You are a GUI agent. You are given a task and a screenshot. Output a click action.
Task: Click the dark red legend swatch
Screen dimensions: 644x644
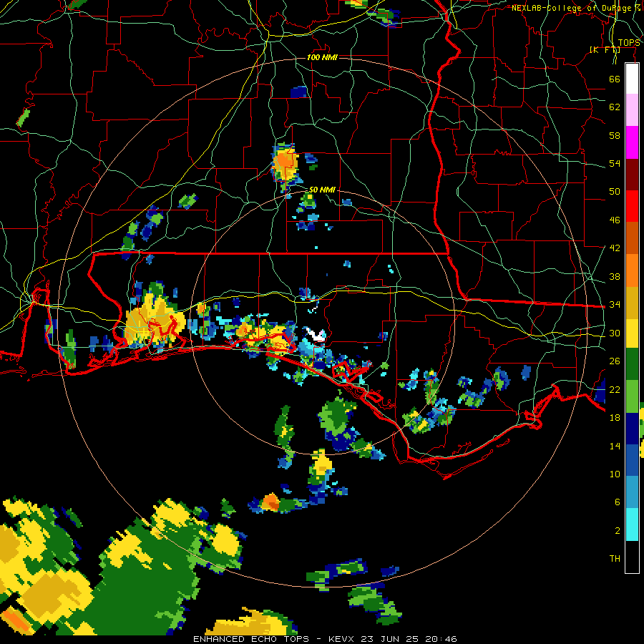tap(632, 174)
